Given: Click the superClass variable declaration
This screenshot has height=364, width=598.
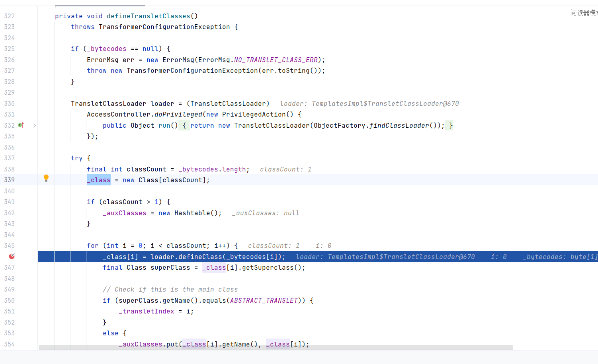Looking at the screenshot, I should pyautogui.click(x=170, y=268).
